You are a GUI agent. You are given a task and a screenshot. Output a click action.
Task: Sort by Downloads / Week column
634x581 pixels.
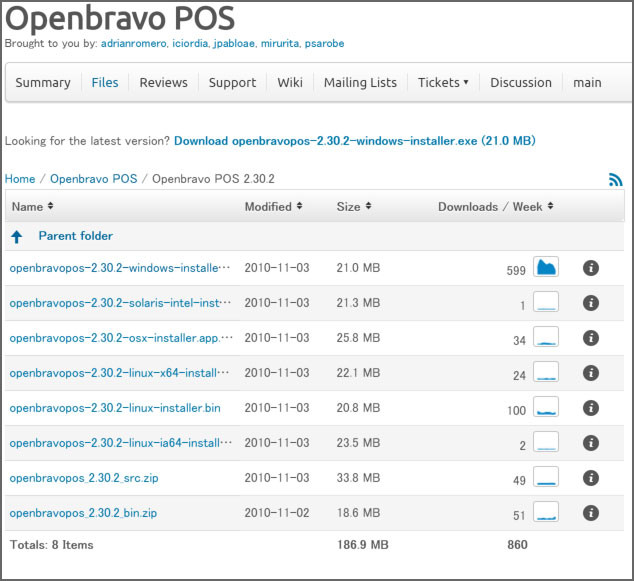tap(496, 207)
